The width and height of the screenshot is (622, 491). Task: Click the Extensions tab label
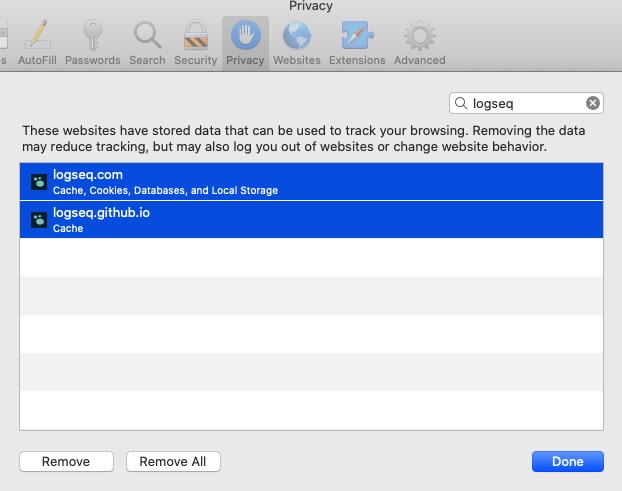click(x=357, y=60)
